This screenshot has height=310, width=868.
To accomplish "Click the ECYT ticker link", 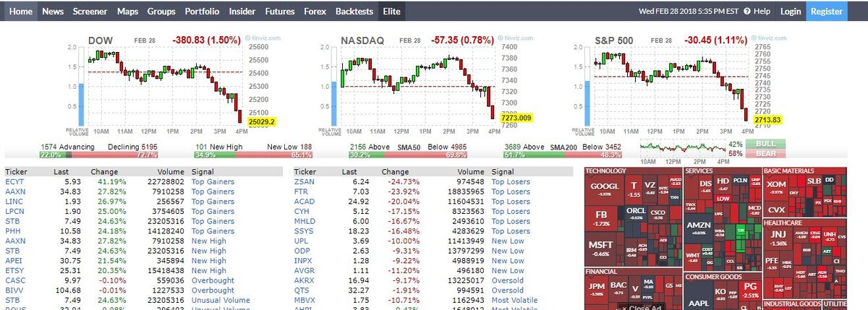I will 14,182.
